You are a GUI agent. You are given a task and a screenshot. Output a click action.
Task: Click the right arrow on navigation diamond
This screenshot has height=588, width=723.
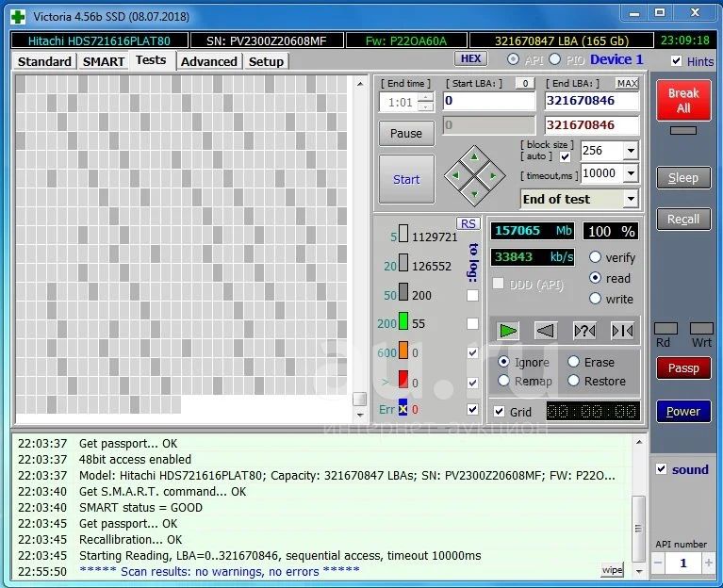(x=492, y=175)
